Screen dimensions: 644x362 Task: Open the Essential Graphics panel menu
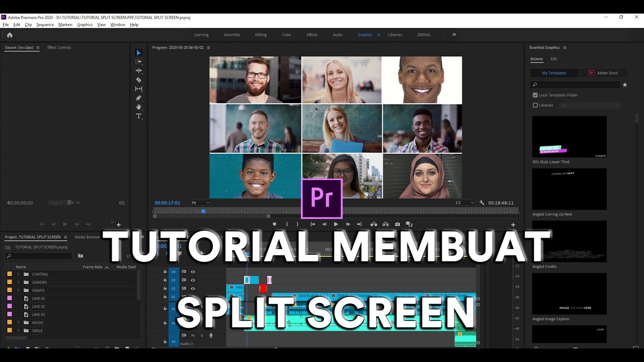tap(565, 48)
